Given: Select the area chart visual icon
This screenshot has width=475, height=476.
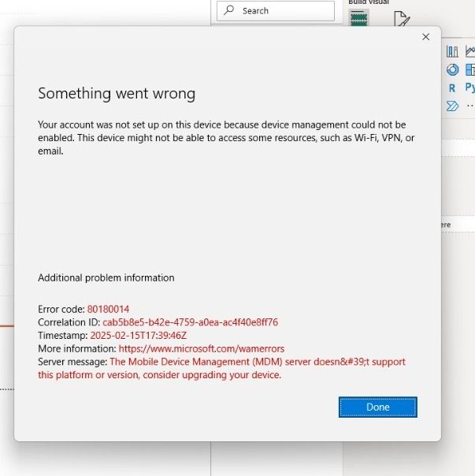Looking at the screenshot, I should 470,51.
